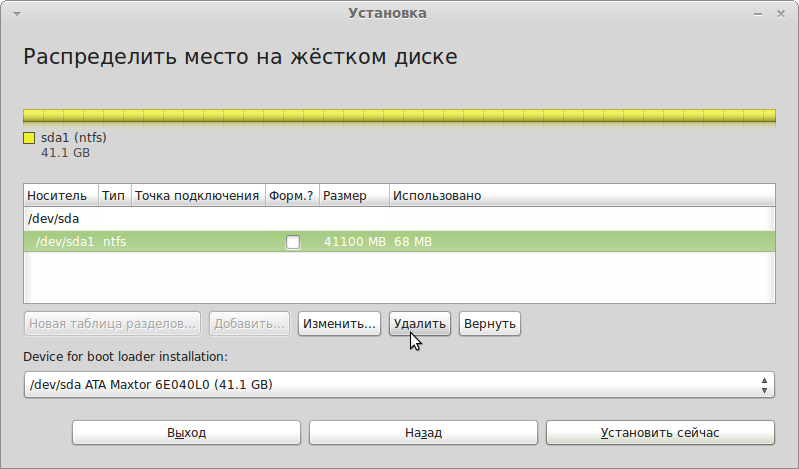This screenshot has height=469, width=799.
Task: Click the ntfs type cell
Action: (115, 242)
